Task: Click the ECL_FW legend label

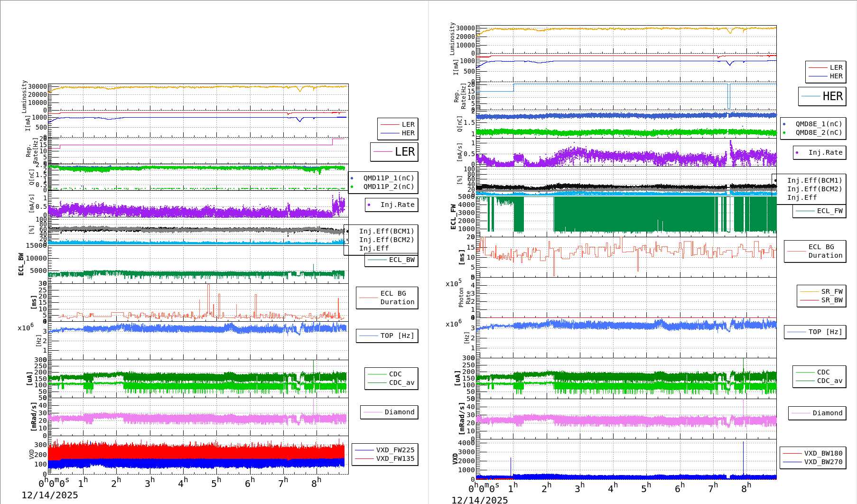Action: [829, 211]
